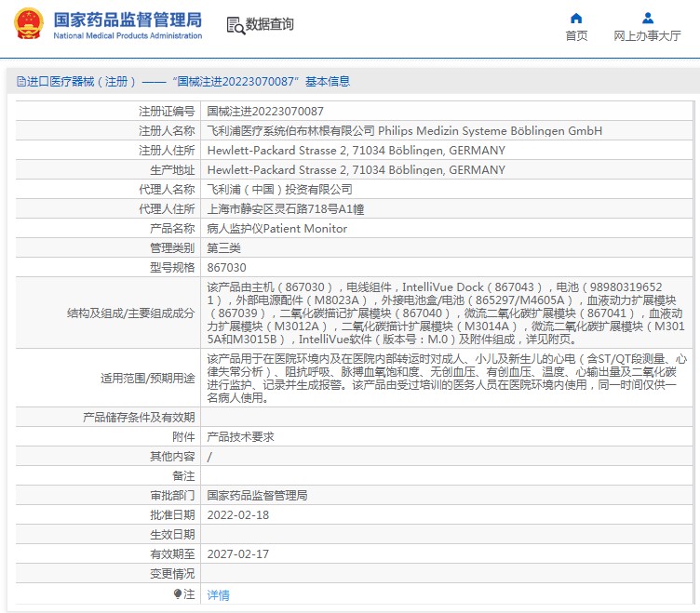Viewport: 700px width, 613px height.
Task: Click the 数据查询 magnifier document icon
Action: point(236,25)
